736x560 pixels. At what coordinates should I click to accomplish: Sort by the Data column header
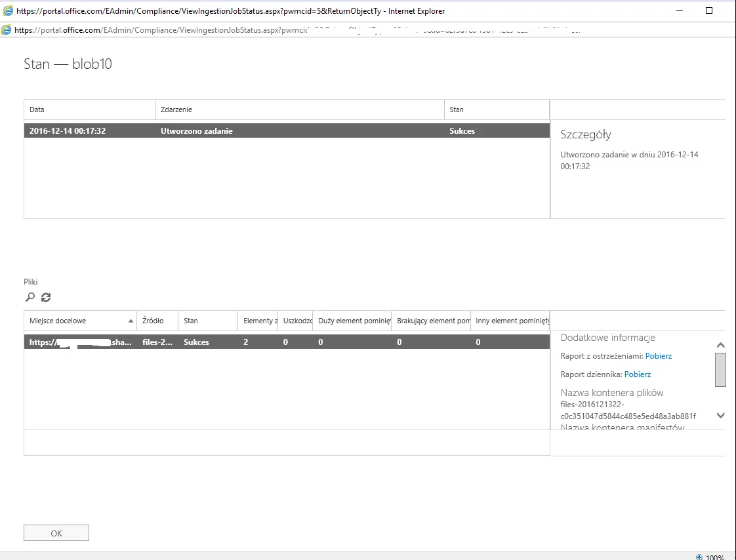click(89, 110)
